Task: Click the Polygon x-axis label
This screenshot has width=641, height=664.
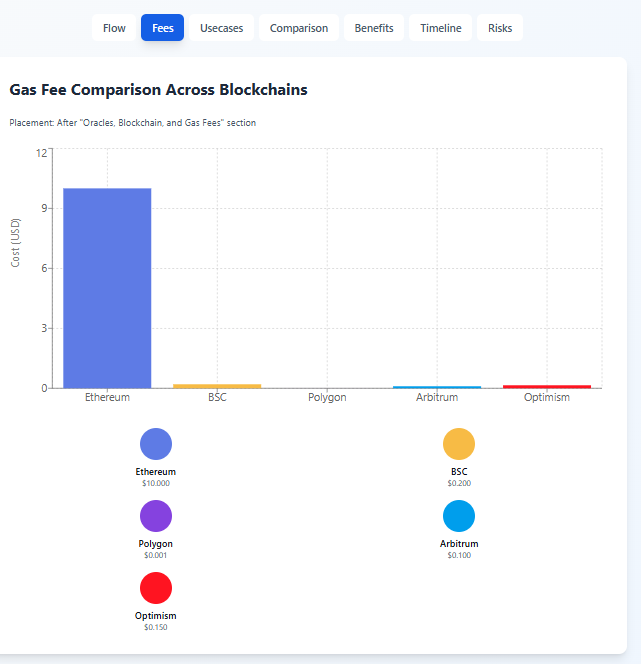Action: tap(327, 398)
